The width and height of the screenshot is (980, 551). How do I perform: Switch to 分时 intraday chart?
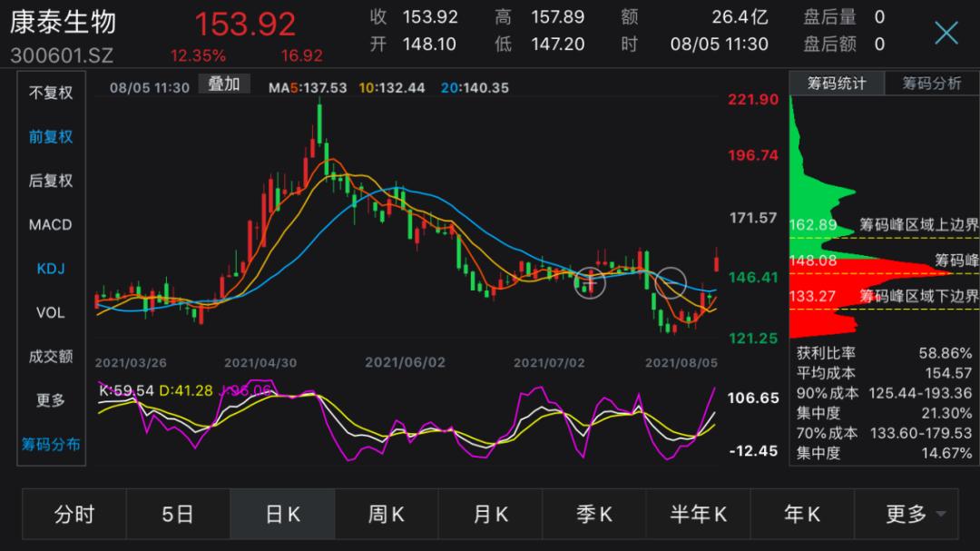(x=74, y=514)
